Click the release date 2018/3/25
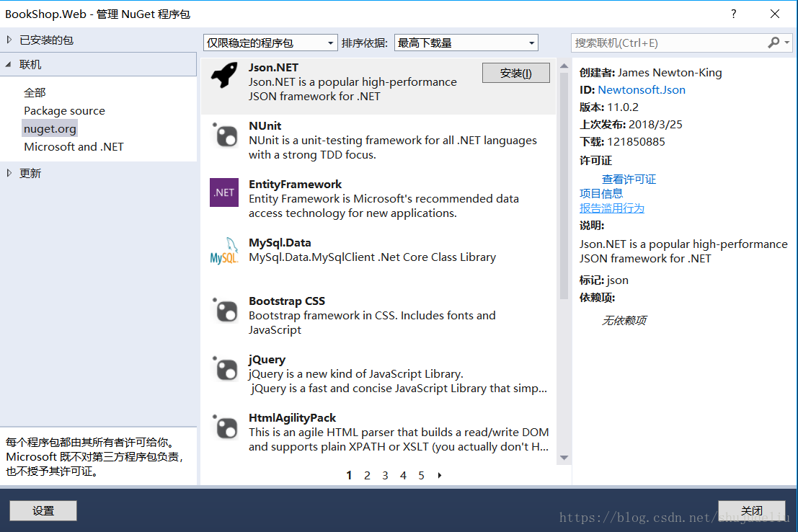This screenshot has height=532, width=798. click(655, 125)
